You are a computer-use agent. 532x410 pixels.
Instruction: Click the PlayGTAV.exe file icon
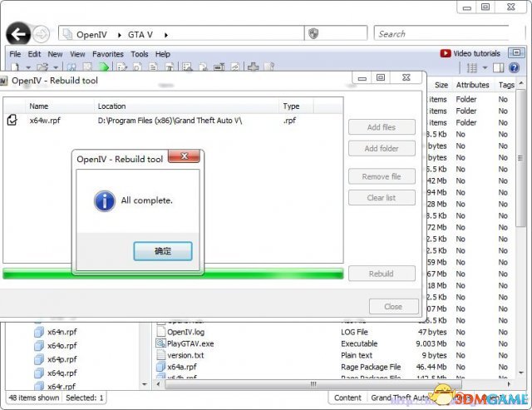click(x=161, y=343)
